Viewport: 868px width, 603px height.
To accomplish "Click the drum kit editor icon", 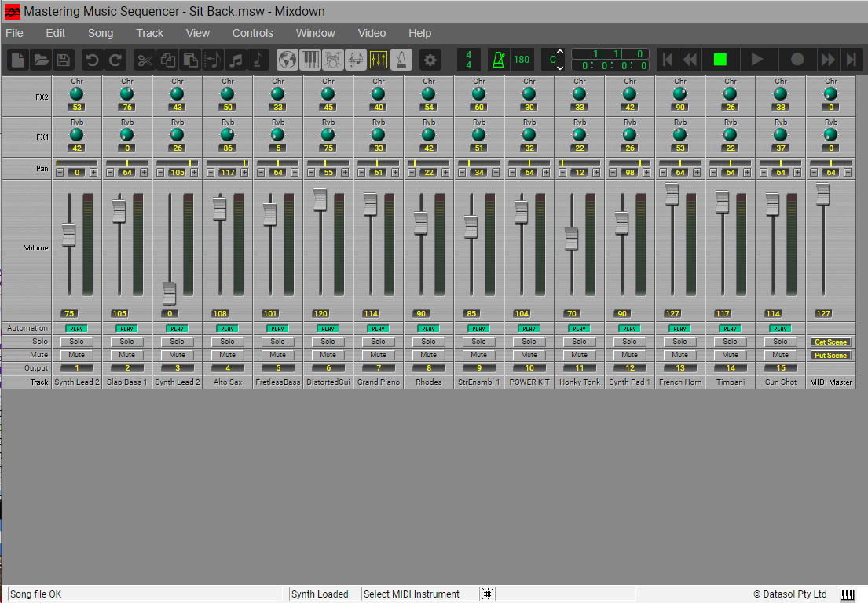I will click(333, 60).
